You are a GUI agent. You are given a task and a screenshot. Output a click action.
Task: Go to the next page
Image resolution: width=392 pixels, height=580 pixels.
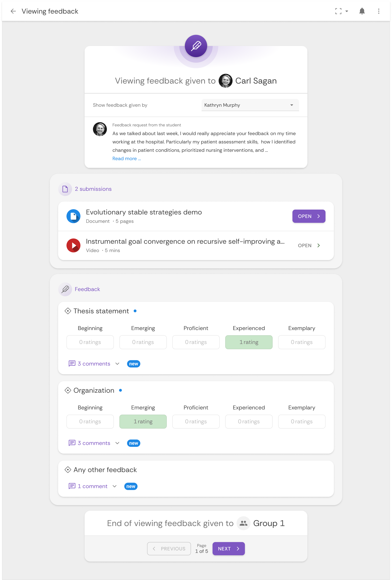coord(228,548)
